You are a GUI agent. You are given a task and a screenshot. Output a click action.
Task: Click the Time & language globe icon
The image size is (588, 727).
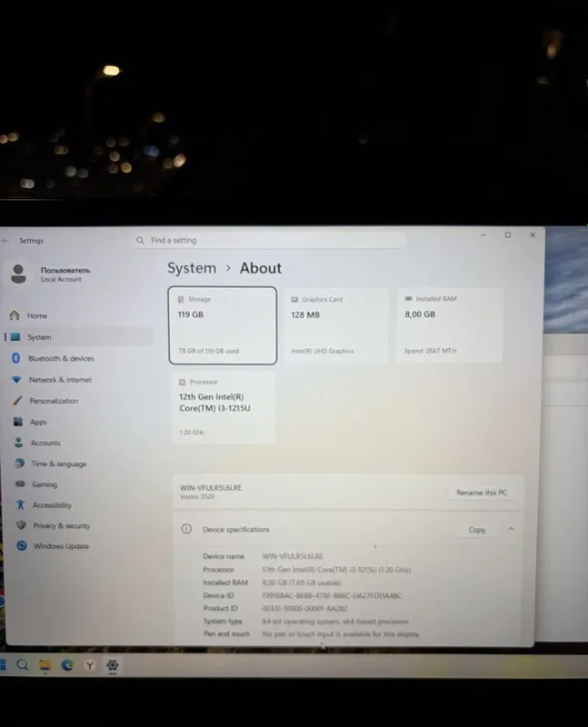pos(19,463)
